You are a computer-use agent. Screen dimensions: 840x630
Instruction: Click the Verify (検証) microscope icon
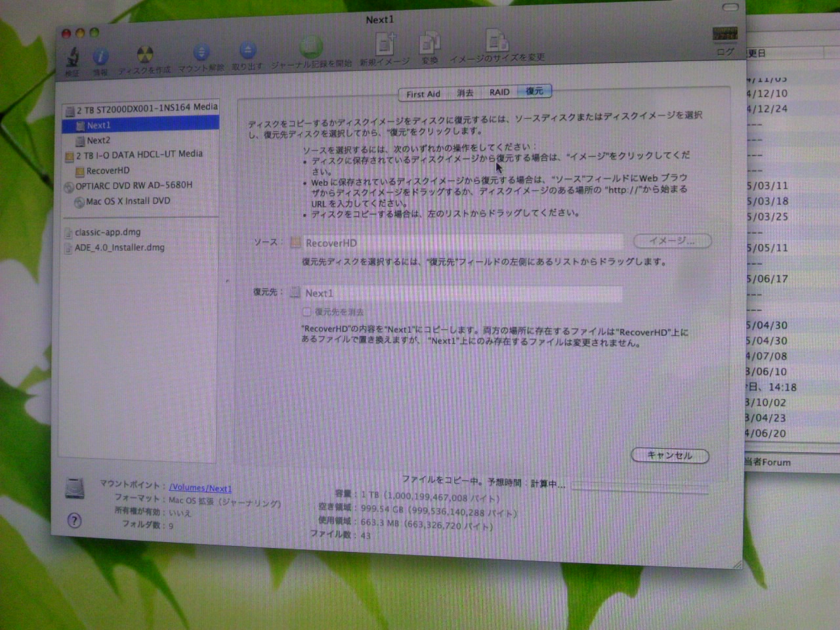click(72, 58)
